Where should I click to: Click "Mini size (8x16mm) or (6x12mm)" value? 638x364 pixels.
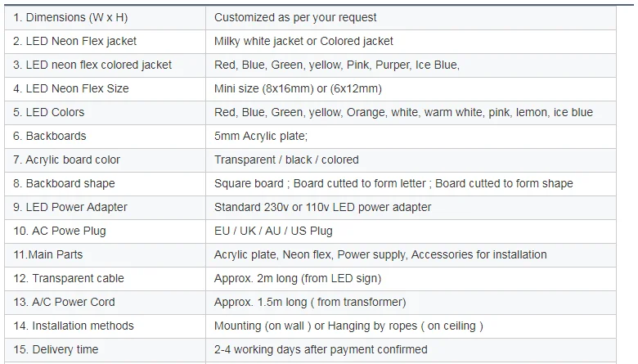pos(298,88)
